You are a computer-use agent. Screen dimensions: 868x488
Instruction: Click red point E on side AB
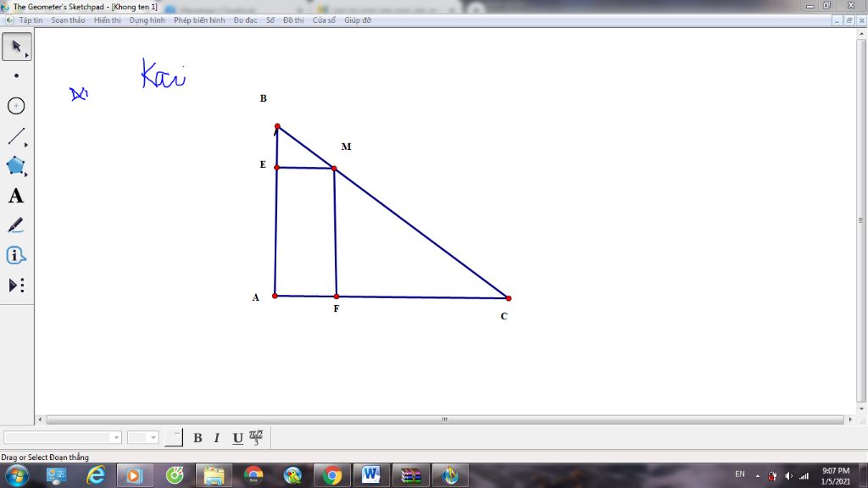pos(277,168)
